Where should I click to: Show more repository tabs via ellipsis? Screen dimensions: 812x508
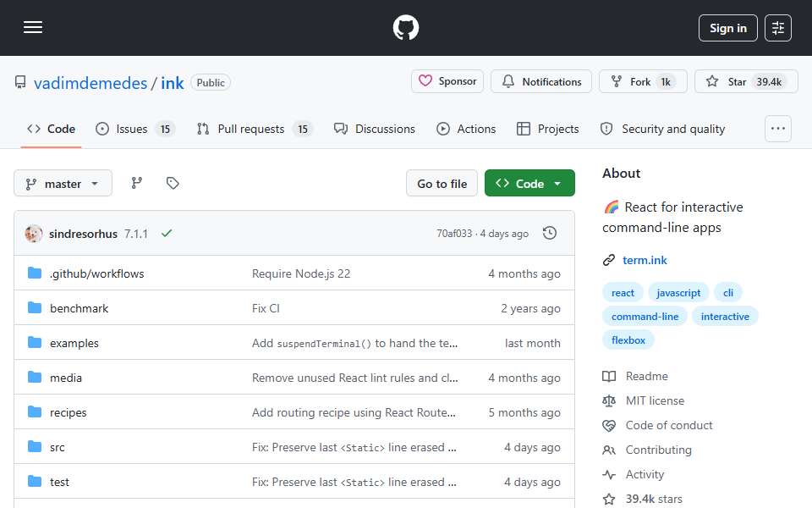(x=778, y=129)
